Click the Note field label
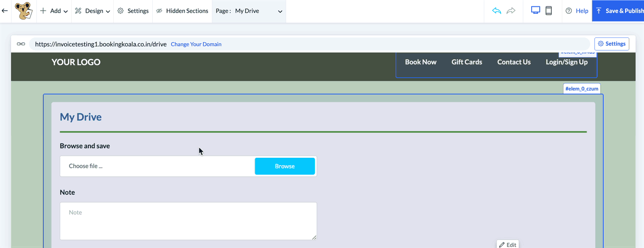Screen dimensions: 644x248 (67, 193)
